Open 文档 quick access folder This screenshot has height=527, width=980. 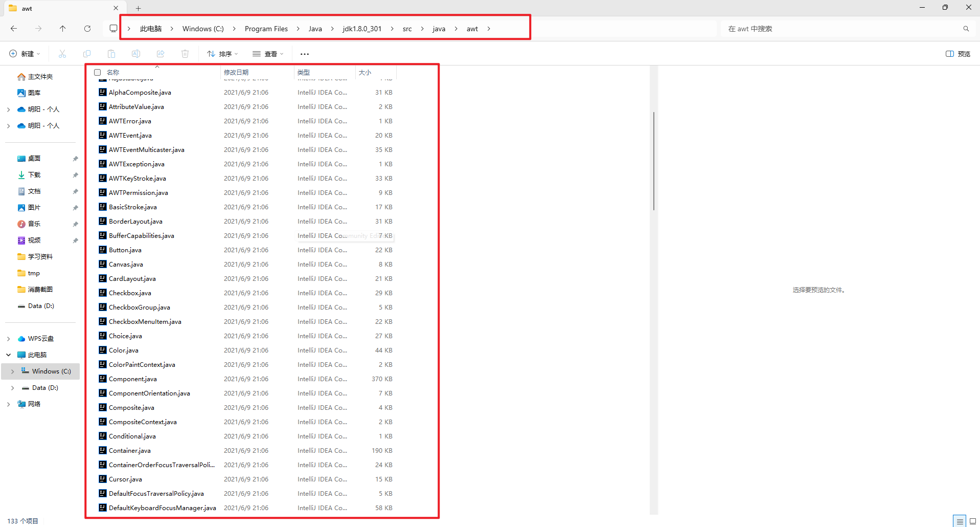pyautogui.click(x=34, y=191)
